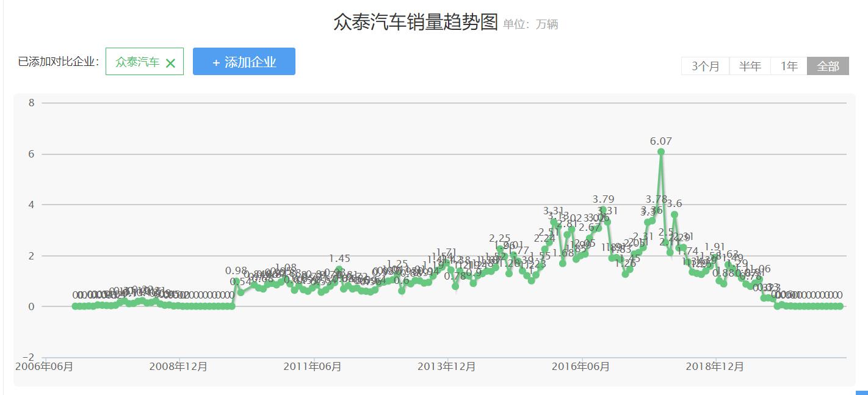Click the 2008年12月 axis label

177,367
